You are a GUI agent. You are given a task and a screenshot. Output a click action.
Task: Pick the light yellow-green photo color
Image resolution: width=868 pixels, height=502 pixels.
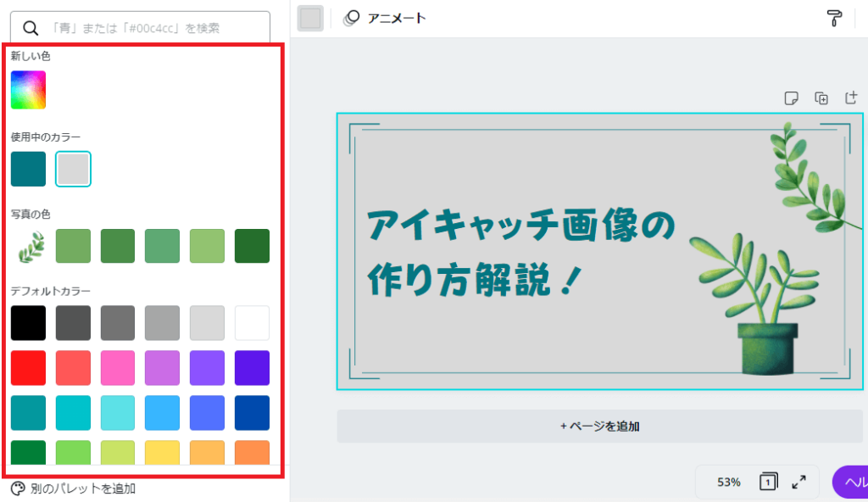click(x=207, y=246)
